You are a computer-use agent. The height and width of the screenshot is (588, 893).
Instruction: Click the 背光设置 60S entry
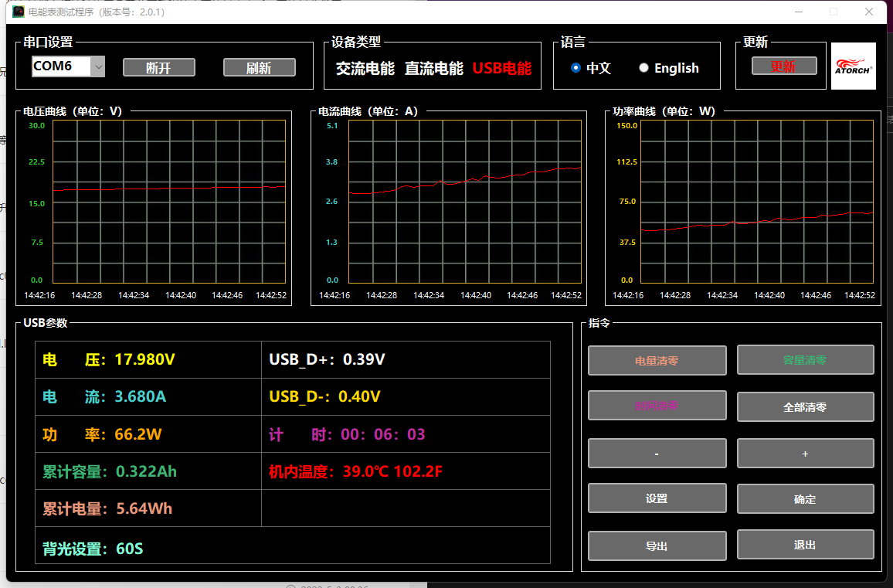[93, 549]
